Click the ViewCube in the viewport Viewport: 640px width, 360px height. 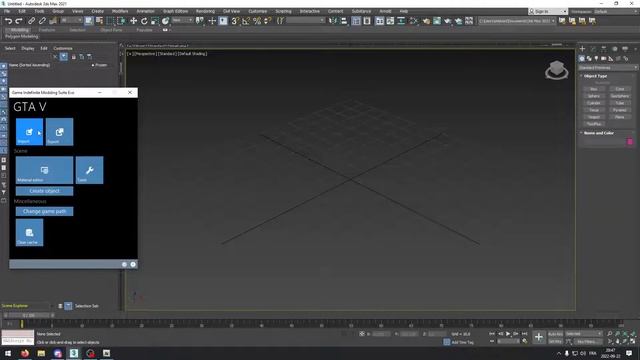pos(557,70)
